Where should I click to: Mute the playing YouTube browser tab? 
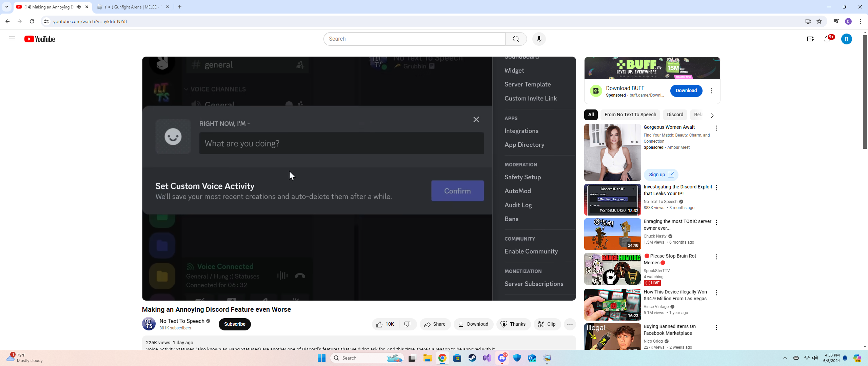click(x=79, y=7)
